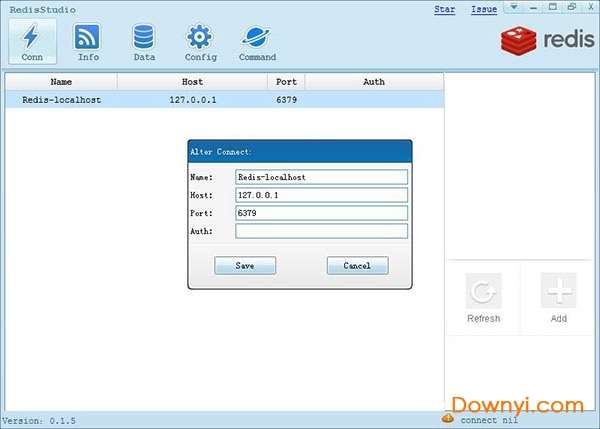Click into the Port input field

point(321,213)
